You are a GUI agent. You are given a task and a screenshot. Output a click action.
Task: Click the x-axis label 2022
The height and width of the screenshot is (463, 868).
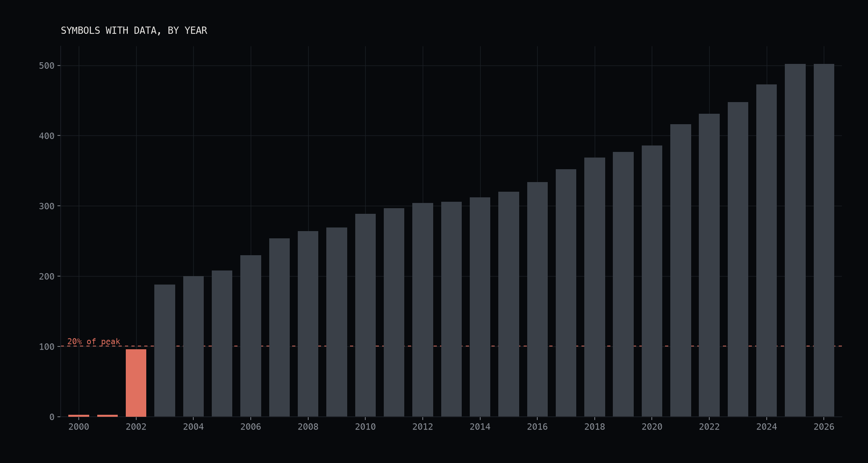709,427
